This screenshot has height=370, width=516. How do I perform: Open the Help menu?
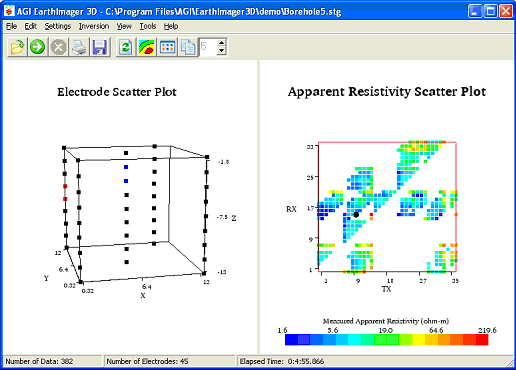click(x=171, y=26)
